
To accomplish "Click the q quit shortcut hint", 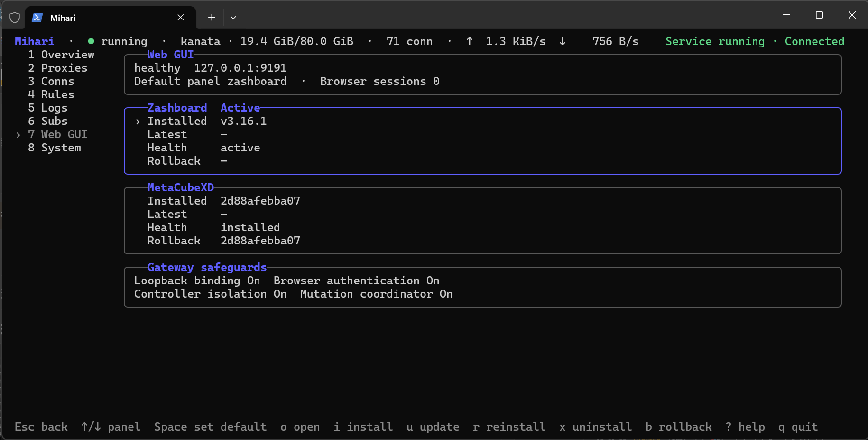I will tap(798, 427).
